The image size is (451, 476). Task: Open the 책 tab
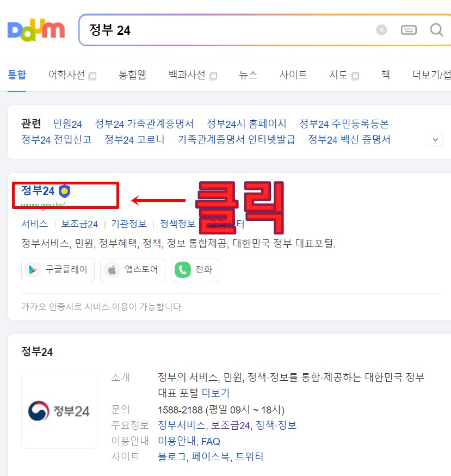(x=385, y=75)
